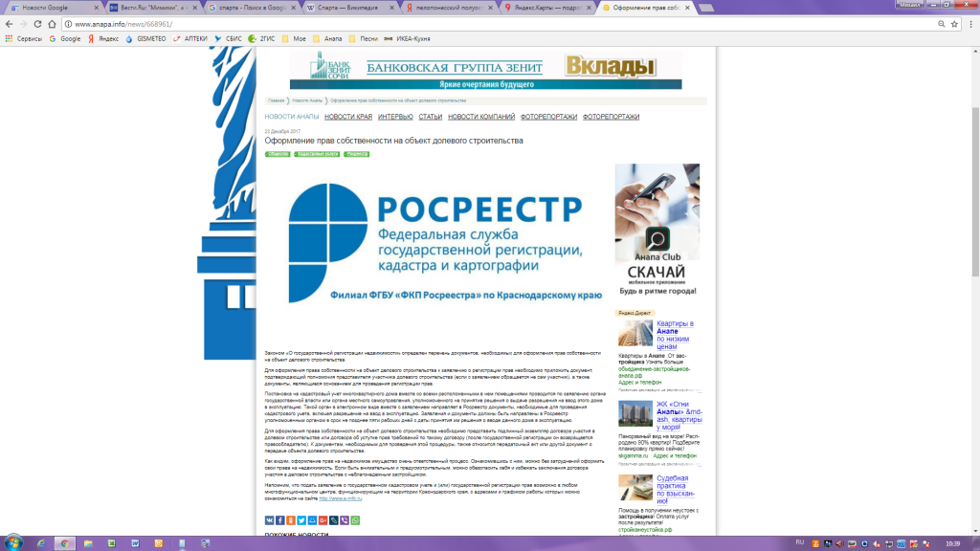The width and height of the screenshot is (980, 551).
Task: View site information icon in address bar
Action: 68,24
